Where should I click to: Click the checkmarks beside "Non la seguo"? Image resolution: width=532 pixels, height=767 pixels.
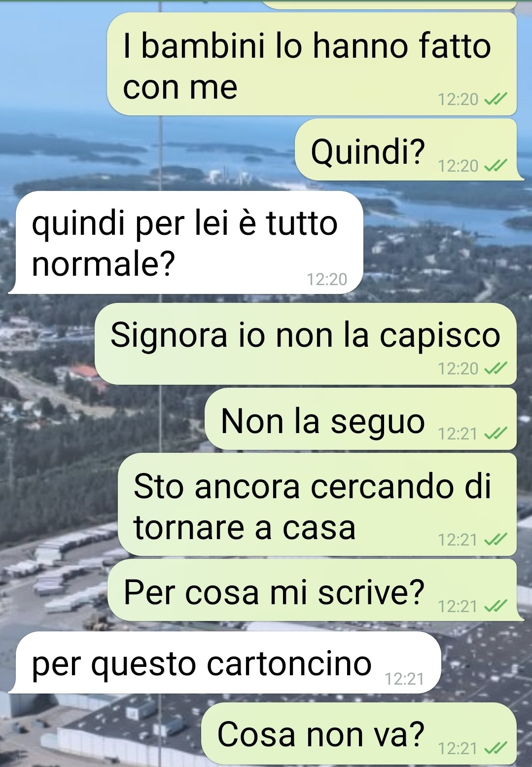(496, 434)
